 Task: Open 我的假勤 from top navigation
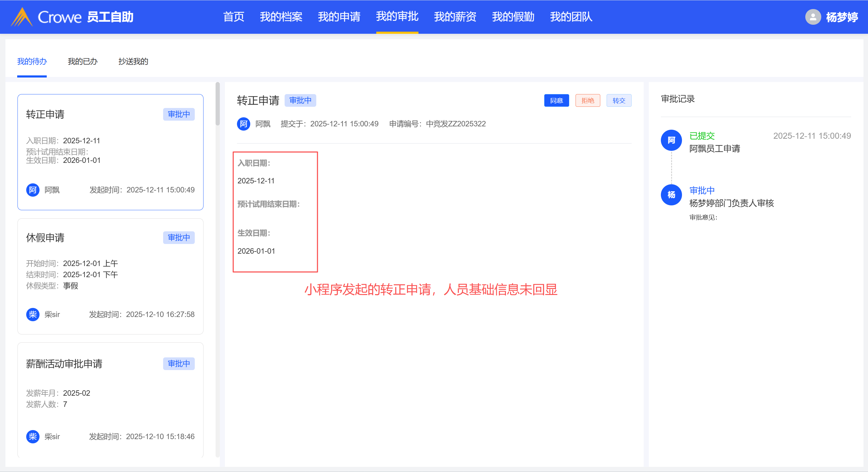point(513,17)
